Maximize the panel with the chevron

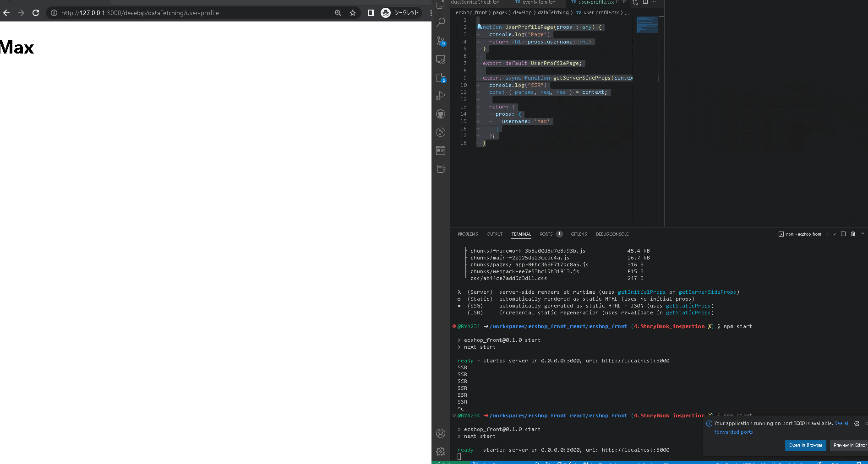pos(863,234)
